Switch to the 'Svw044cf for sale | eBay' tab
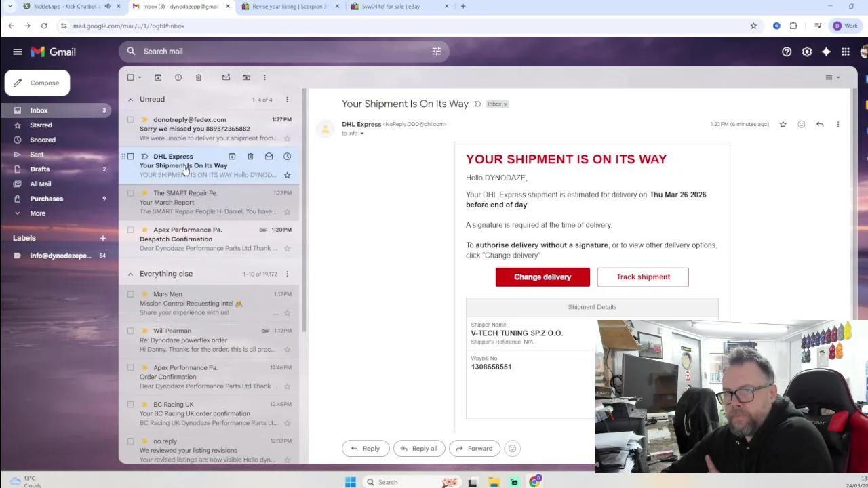Viewport: 868px width, 488px height. [400, 7]
